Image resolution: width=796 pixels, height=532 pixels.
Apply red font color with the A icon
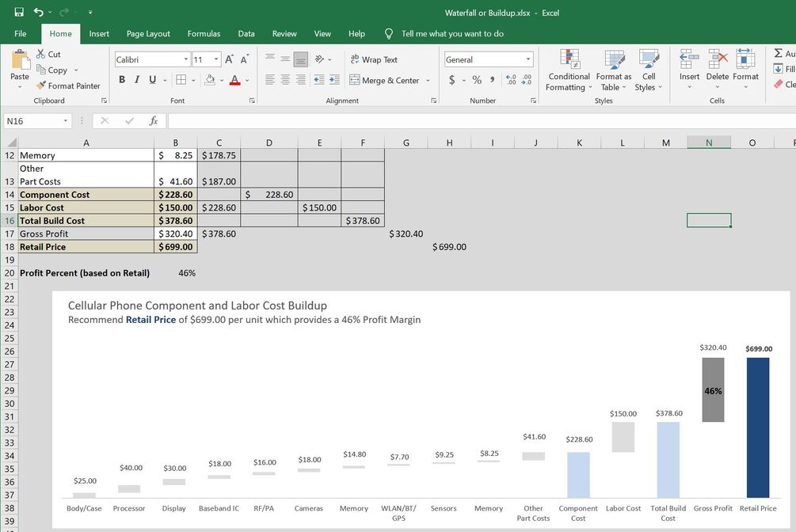pyautogui.click(x=234, y=80)
